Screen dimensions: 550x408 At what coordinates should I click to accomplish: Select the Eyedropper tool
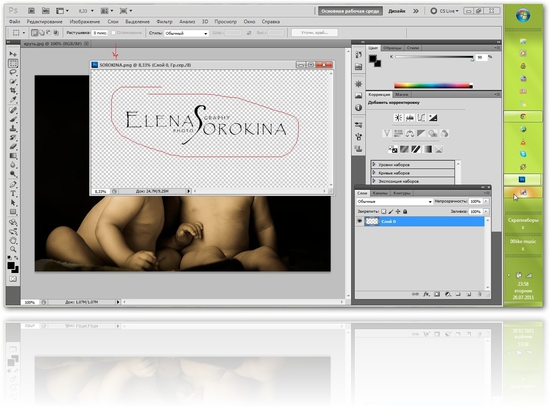click(x=13, y=100)
